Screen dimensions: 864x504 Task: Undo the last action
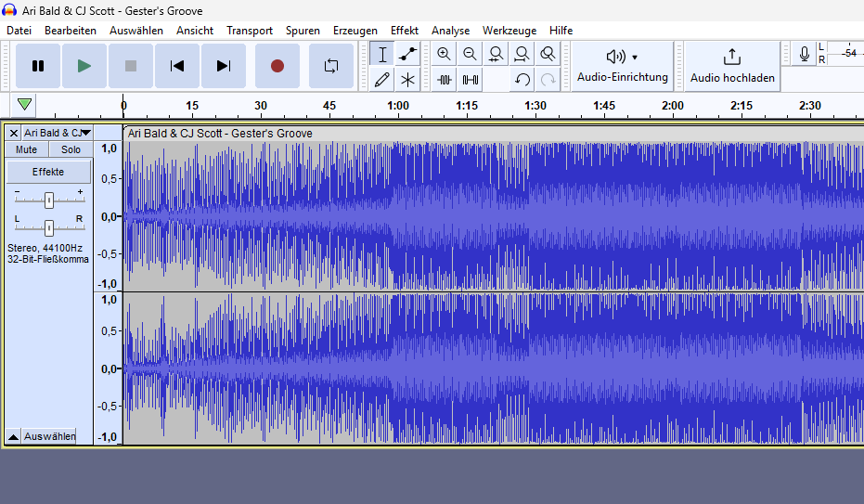[x=522, y=80]
